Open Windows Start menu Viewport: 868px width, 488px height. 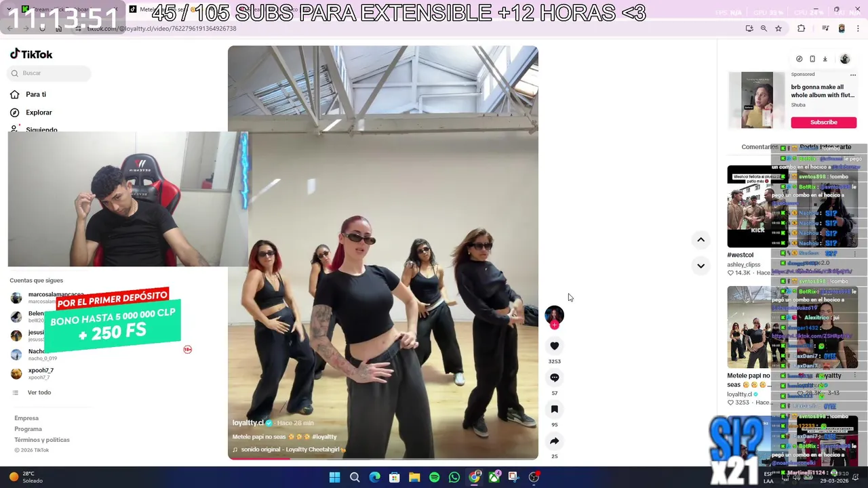[x=334, y=477]
